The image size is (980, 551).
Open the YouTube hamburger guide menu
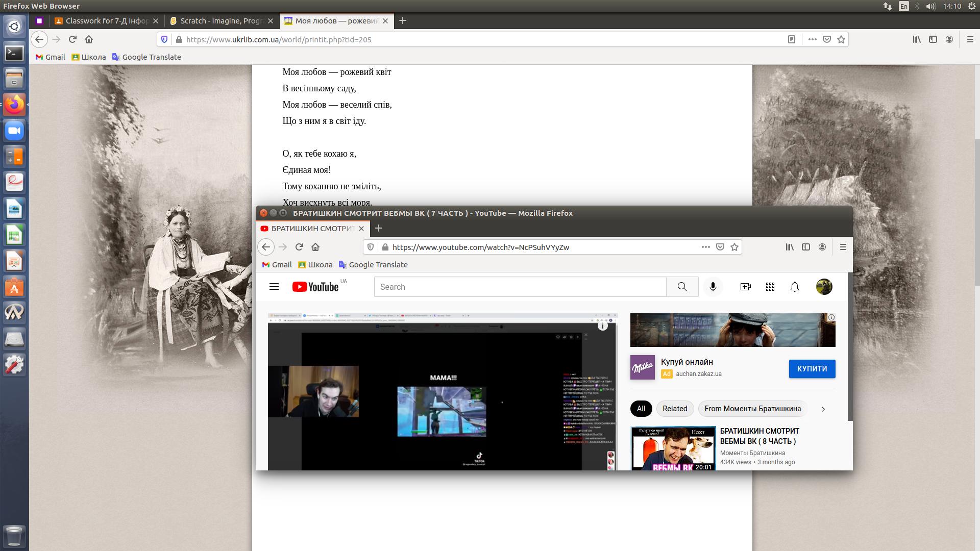pos(274,287)
